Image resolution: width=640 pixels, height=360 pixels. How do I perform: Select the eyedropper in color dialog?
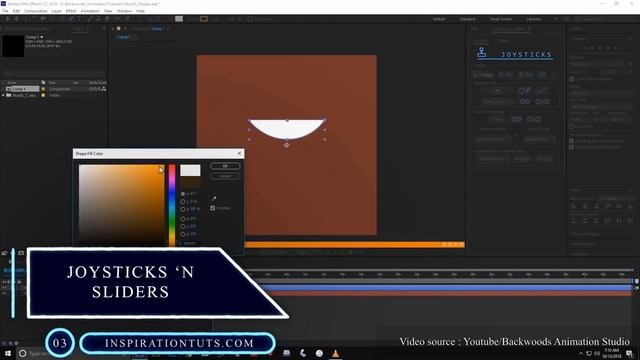(214, 198)
